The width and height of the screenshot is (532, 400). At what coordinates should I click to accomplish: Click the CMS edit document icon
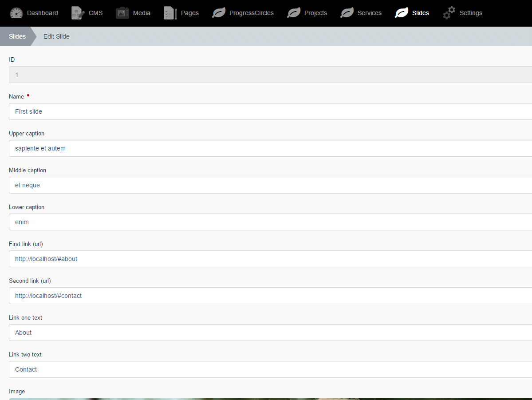[x=78, y=13]
